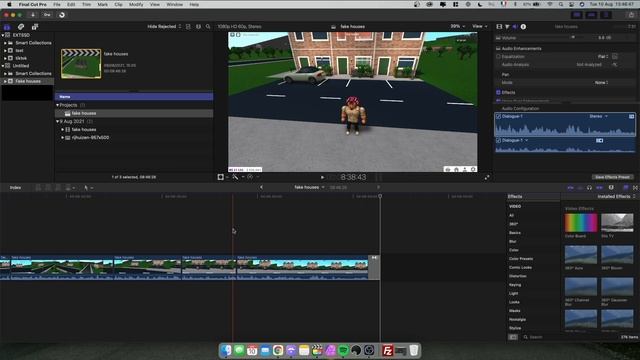This screenshot has height=360, width=640.
Task: Open the Video inspector icon
Action: click(499, 27)
